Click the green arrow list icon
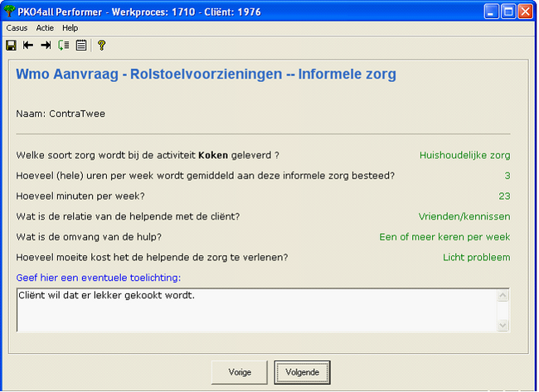This screenshot has width=539, height=392. point(64,45)
